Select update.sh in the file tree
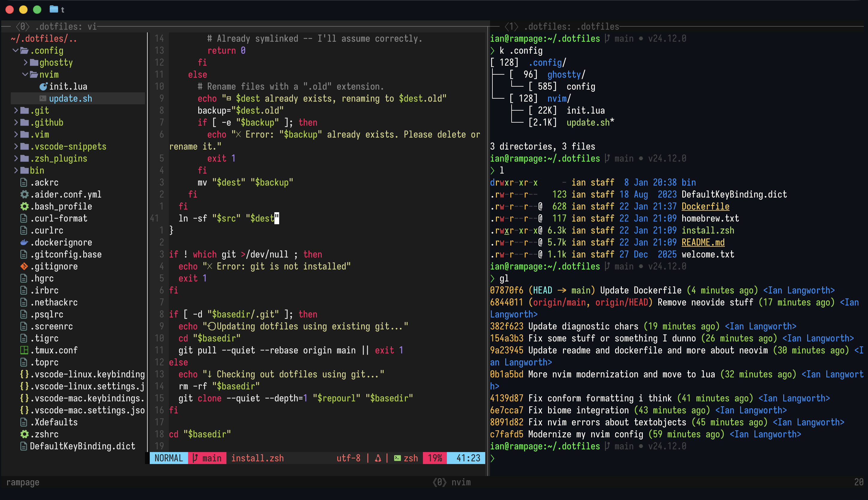Viewport: 868px width, 500px height. pos(70,98)
